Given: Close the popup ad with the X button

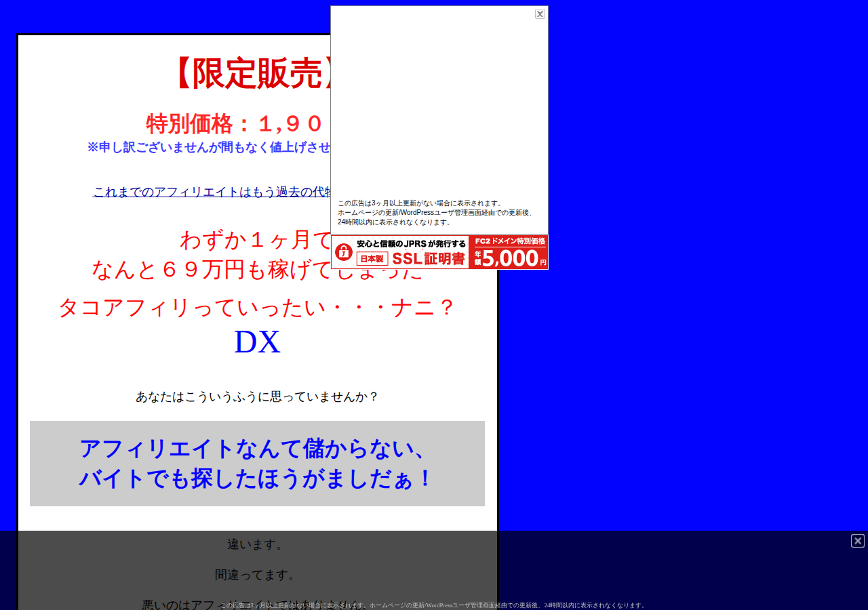Looking at the screenshot, I should pyautogui.click(x=540, y=14).
